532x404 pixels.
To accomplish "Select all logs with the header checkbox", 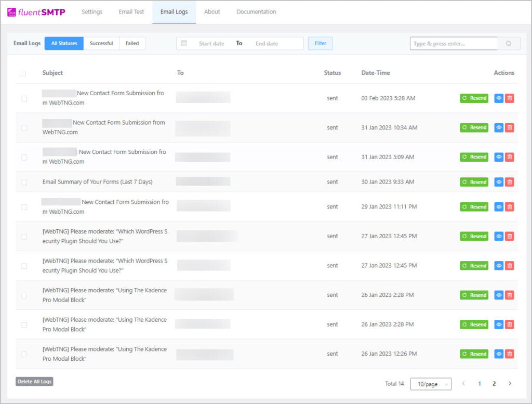I will click(23, 73).
